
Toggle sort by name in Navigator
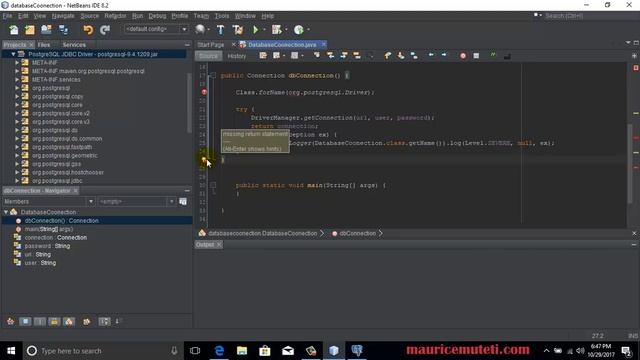click(104, 322)
